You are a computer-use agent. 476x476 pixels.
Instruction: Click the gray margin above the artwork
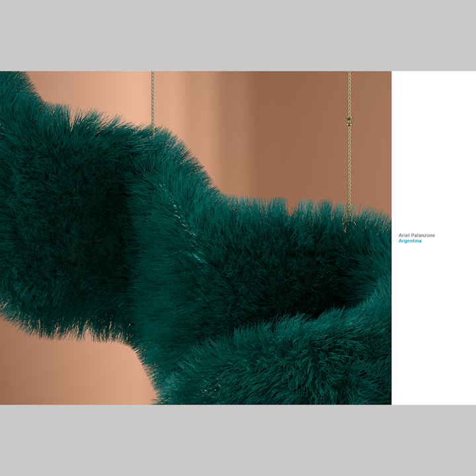(x=238, y=35)
